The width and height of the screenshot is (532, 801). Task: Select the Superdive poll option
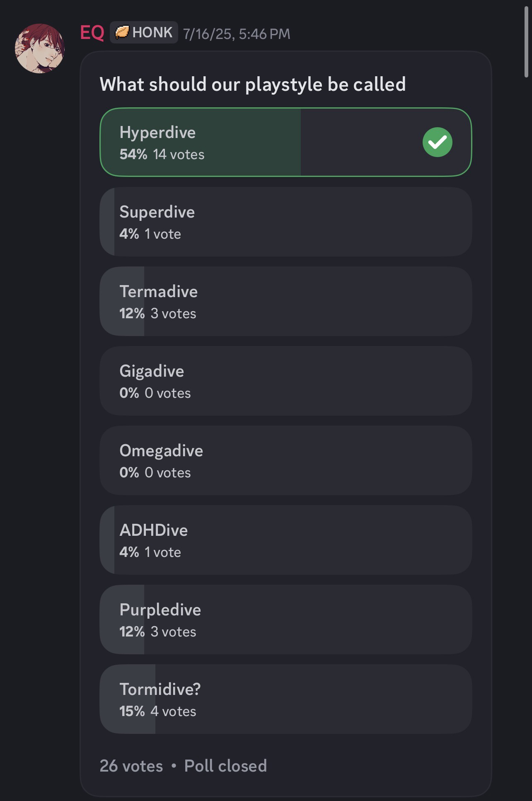tap(285, 222)
